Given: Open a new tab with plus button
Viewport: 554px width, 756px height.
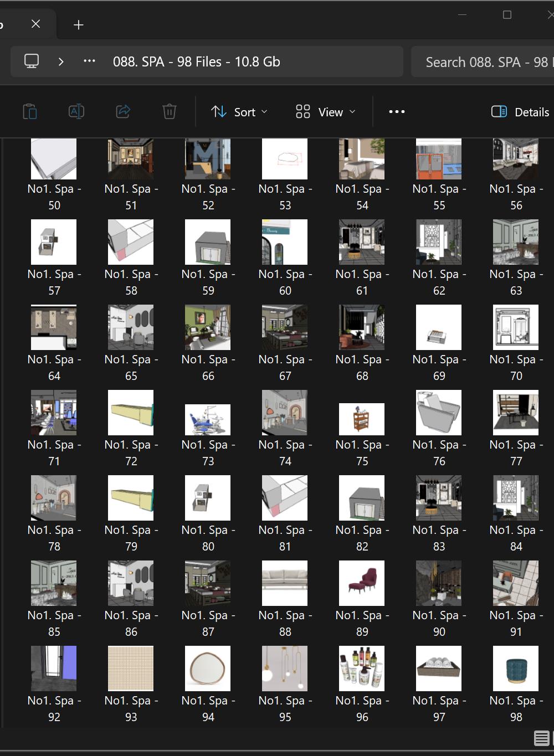Looking at the screenshot, I should tap(79, 25).
